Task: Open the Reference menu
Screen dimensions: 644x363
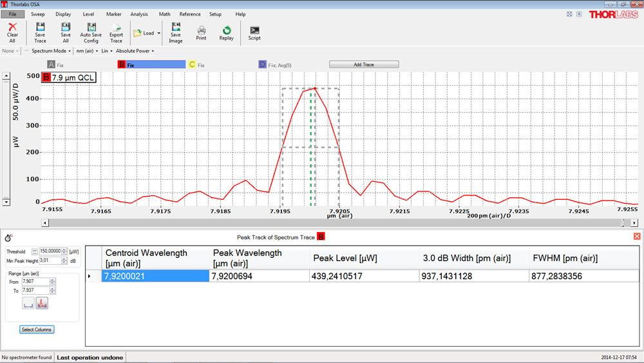Action: (x=190, y=14)
